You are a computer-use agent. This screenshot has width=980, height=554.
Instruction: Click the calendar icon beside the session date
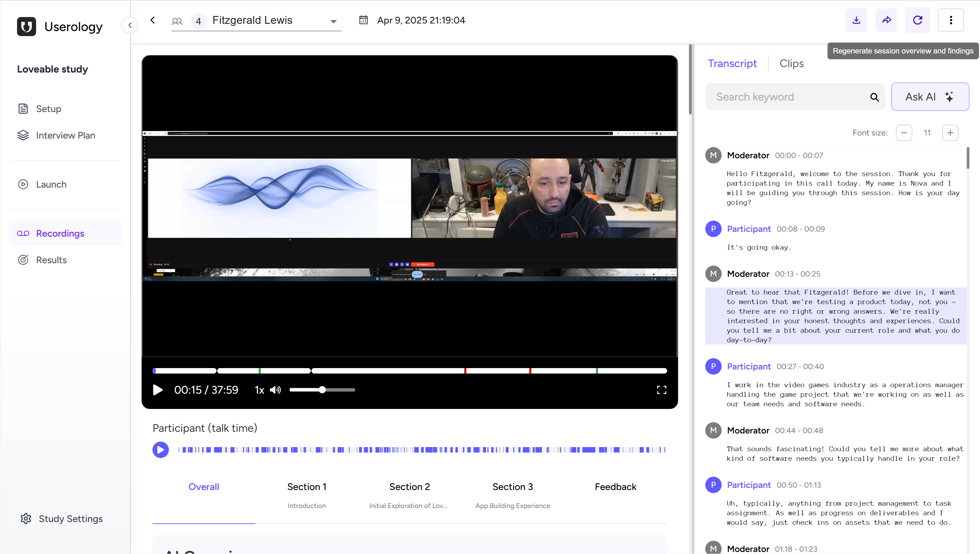coord(364,20)
